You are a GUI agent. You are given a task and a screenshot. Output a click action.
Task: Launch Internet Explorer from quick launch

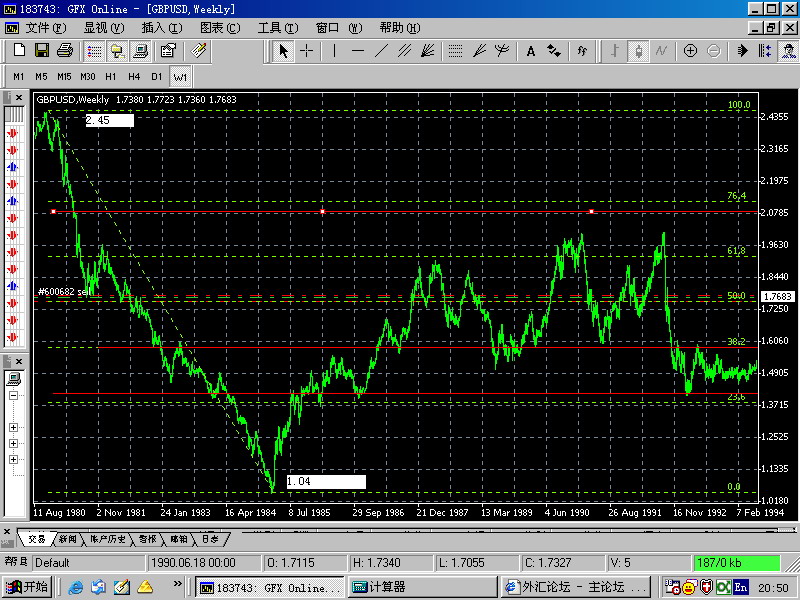point(75,587)
